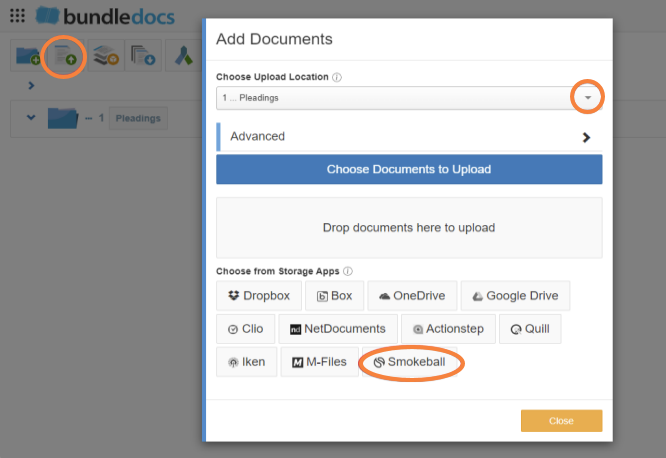
Task: Expand the Advanced section
Action: point(409,137)
